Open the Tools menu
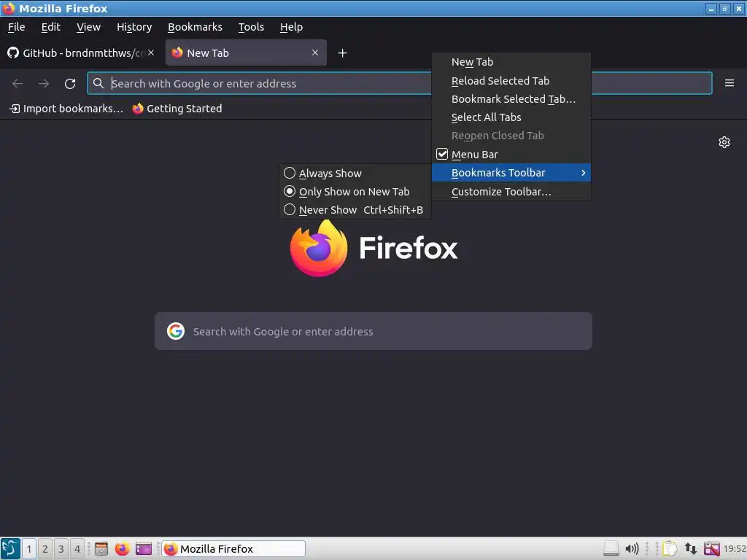Image resolution: width=747 pixels, height=560 pixels. coord(251,27)
